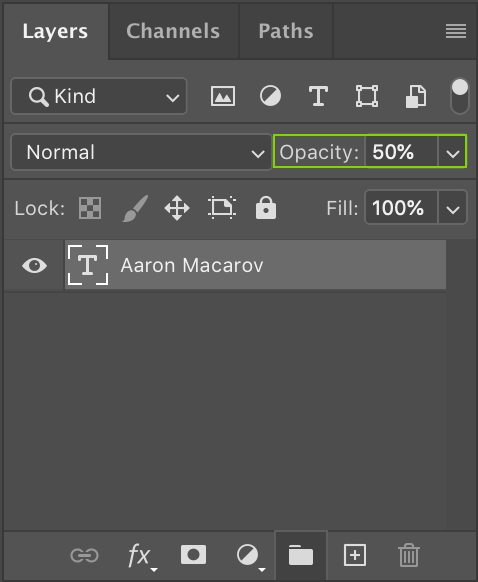Lock all with the padlock icon
The image size is (478, 582).
coord(266,207)
